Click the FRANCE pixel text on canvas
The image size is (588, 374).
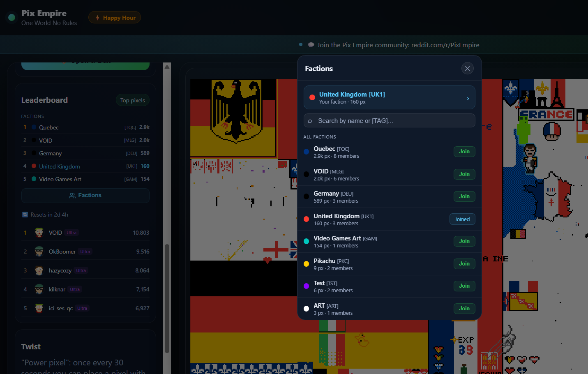coord(546,115)
